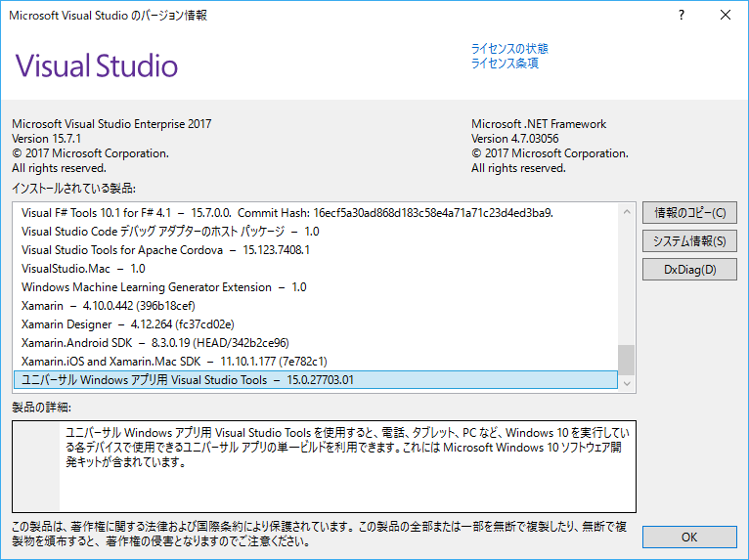Click the product list scroll up arrow
Image resolution: width=749 pixels, height=560 pixels.
click(x=627, y=212)
